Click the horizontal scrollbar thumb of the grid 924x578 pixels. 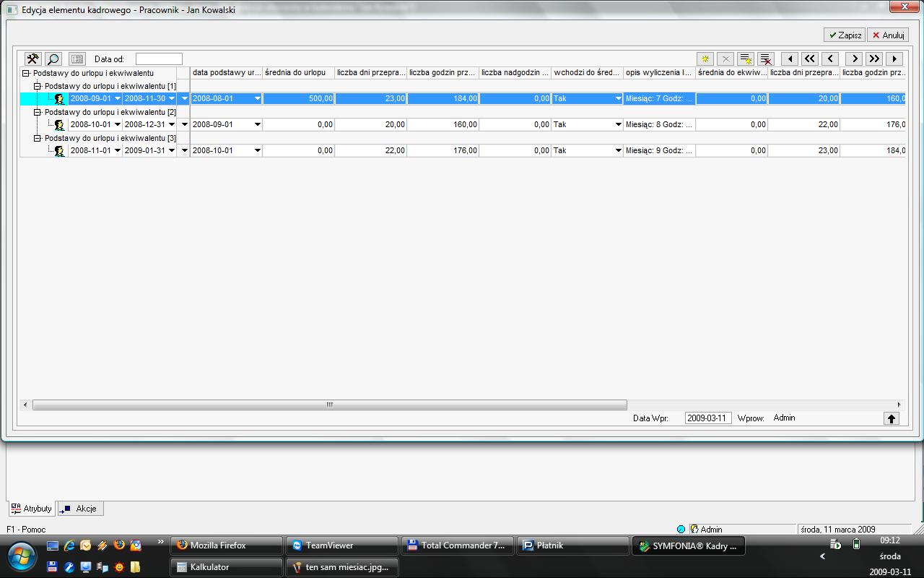point(329,405)
